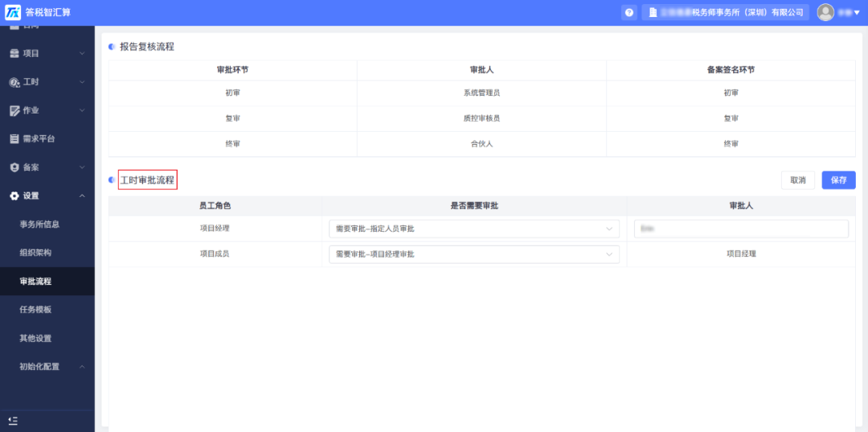Click the 备案签名环节 column header

point(731,70)
